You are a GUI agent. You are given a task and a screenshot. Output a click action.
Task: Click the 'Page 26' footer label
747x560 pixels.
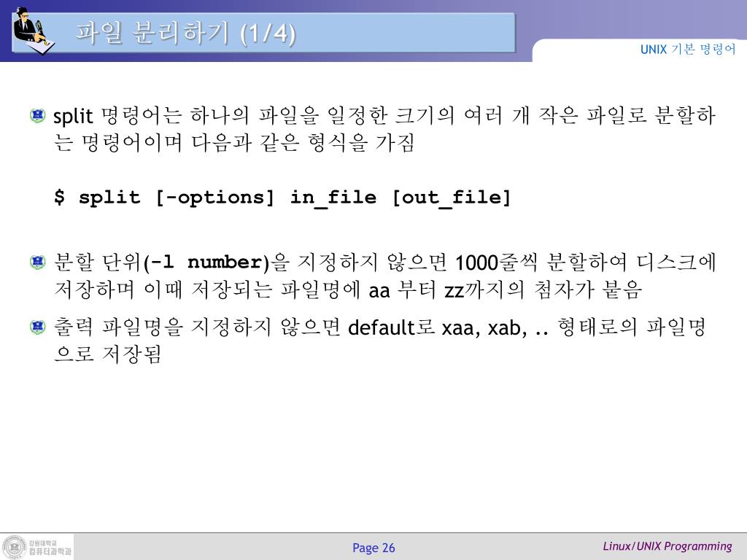pyautogui.click(x=373, y=548)
